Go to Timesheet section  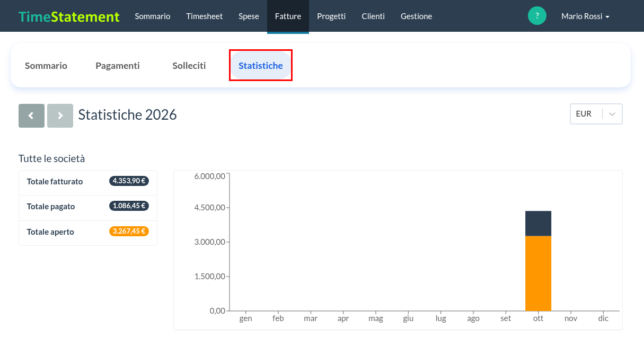coord(205,16)
